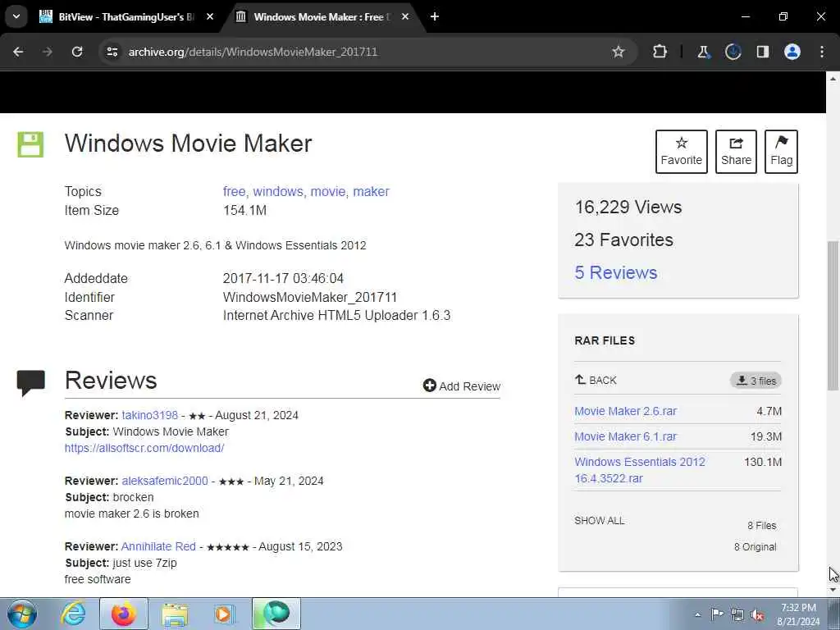This screenshot has width=840, height=630.
Task: Click the scrollbar down arrow
Action: click(x=833, y=590)
